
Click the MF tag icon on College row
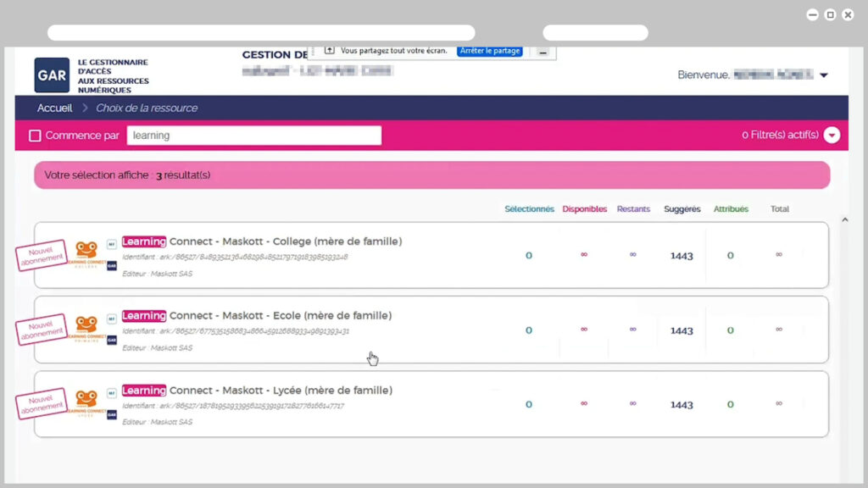pyautogui.click(x=112, y=244)
